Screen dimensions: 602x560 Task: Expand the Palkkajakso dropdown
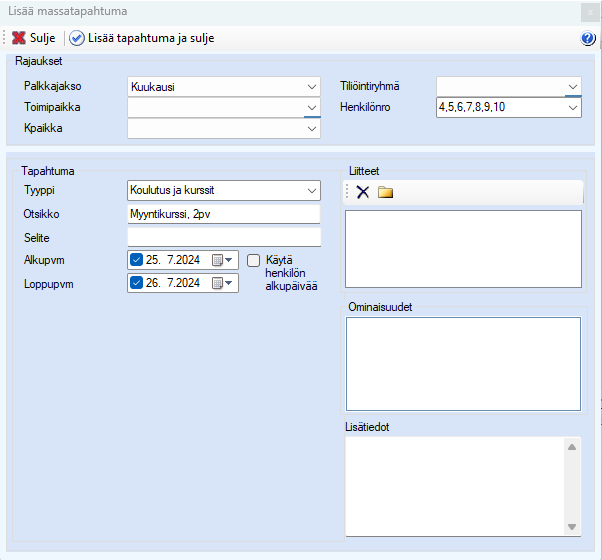(311, 86)
